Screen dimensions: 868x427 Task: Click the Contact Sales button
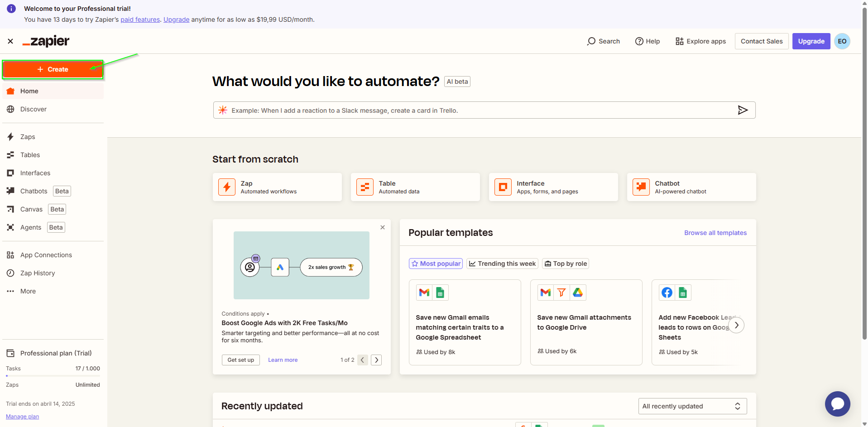pyautogui.click(x=762, y=41)
